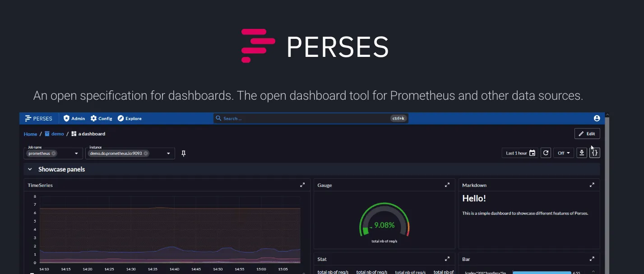The image size is (644, 274).
Task: Click the Hello! markdown heading
Action: point(474,198)
